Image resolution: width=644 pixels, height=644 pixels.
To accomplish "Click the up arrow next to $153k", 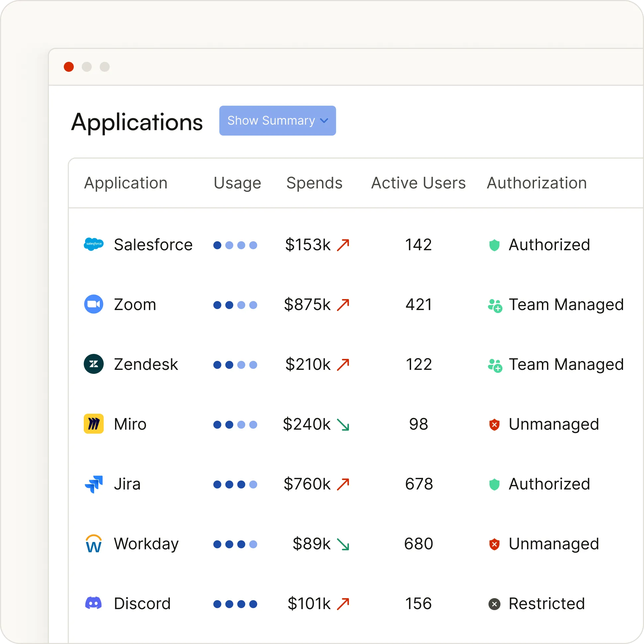I will point(343,245).
